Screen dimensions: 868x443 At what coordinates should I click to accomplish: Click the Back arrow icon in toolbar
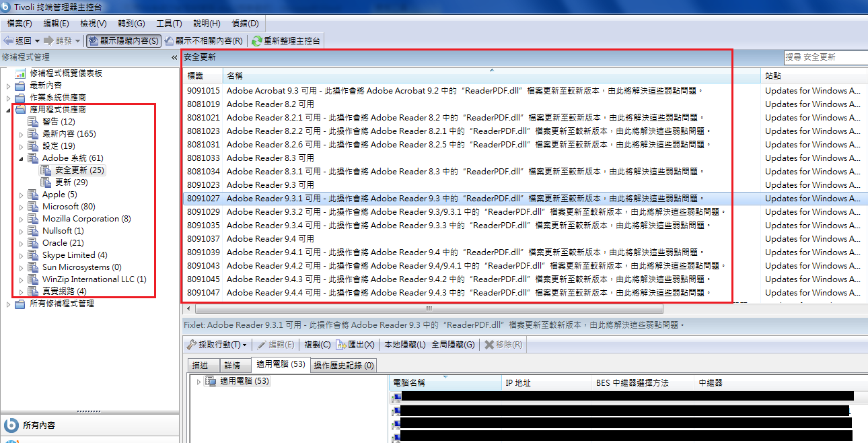pyautogui.click(x=9, y=41)
